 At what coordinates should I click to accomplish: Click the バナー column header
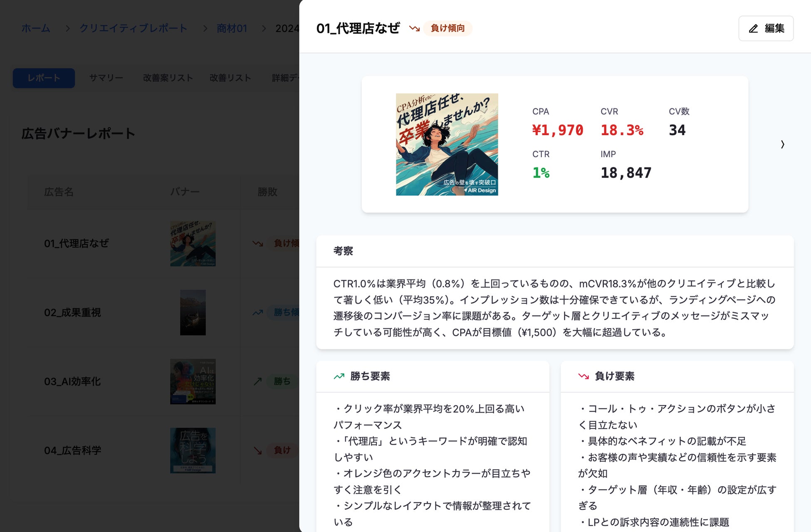[x=185, y=192]
